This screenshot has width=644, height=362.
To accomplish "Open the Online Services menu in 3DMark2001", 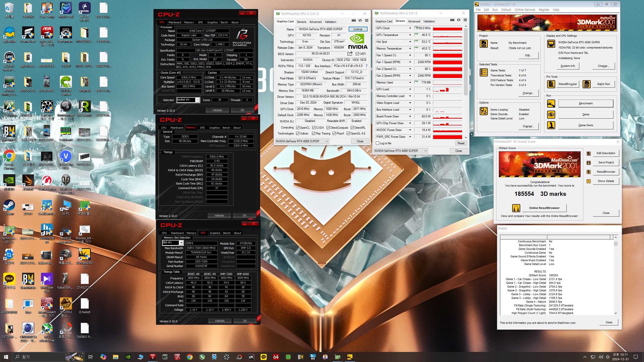I will pos(525,10).
